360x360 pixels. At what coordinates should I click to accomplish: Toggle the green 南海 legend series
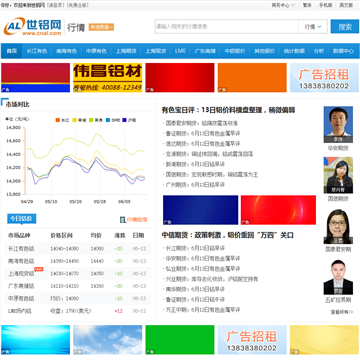tap(96, 120)
